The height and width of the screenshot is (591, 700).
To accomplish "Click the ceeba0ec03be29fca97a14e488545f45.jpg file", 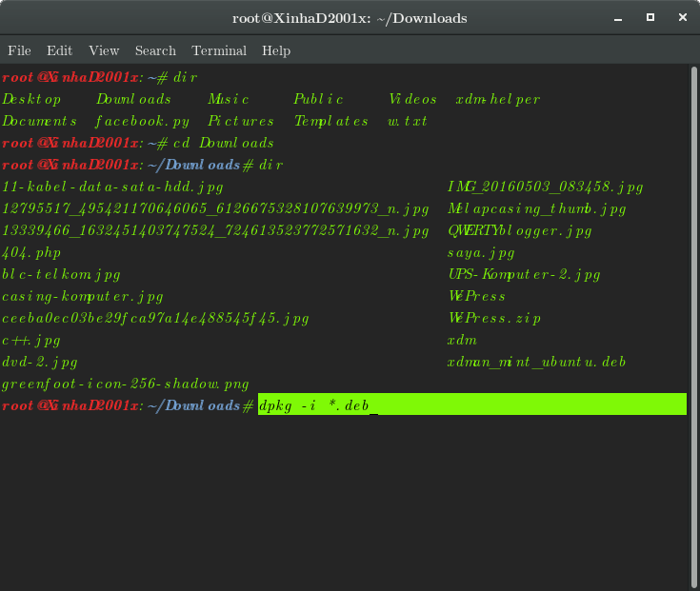I will click(x=155, y=318).
